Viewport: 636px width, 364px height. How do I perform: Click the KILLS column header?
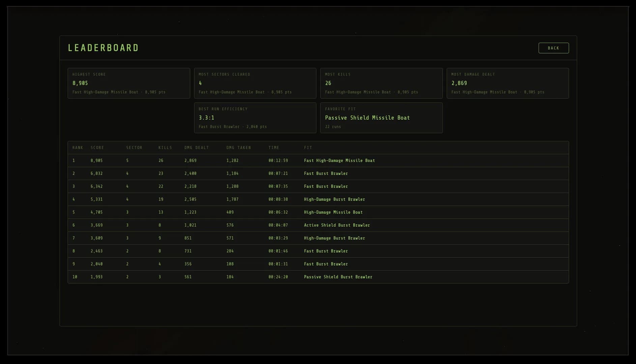[165, 148]
